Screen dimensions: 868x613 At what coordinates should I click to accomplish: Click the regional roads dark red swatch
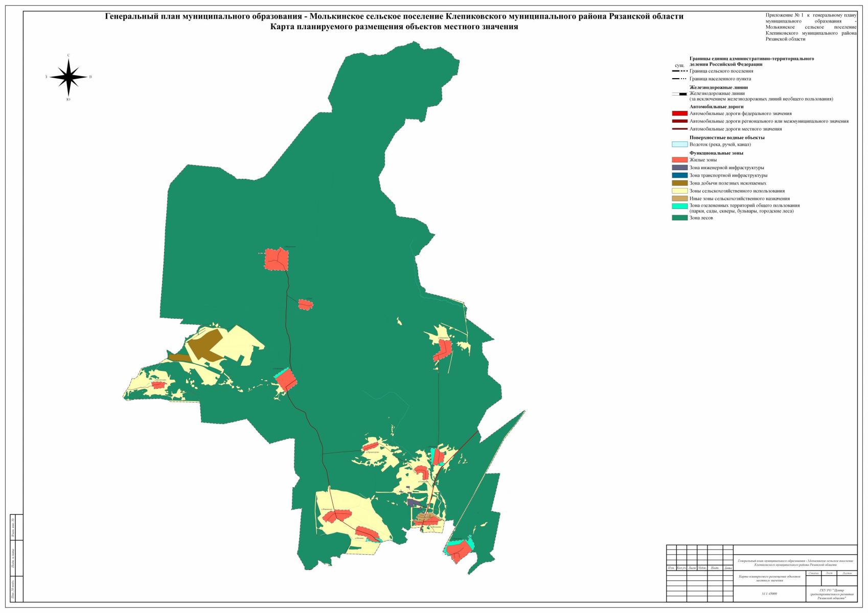pyautogui.click(x=679, y=122)
